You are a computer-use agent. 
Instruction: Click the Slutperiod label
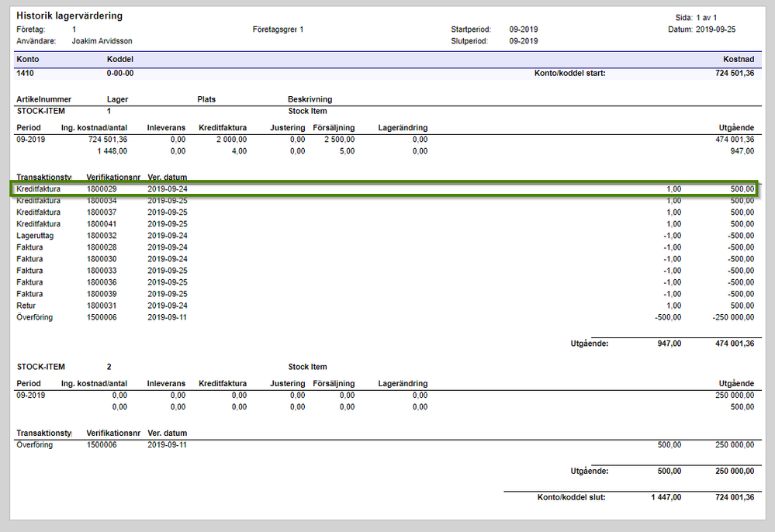coord(469,41)
